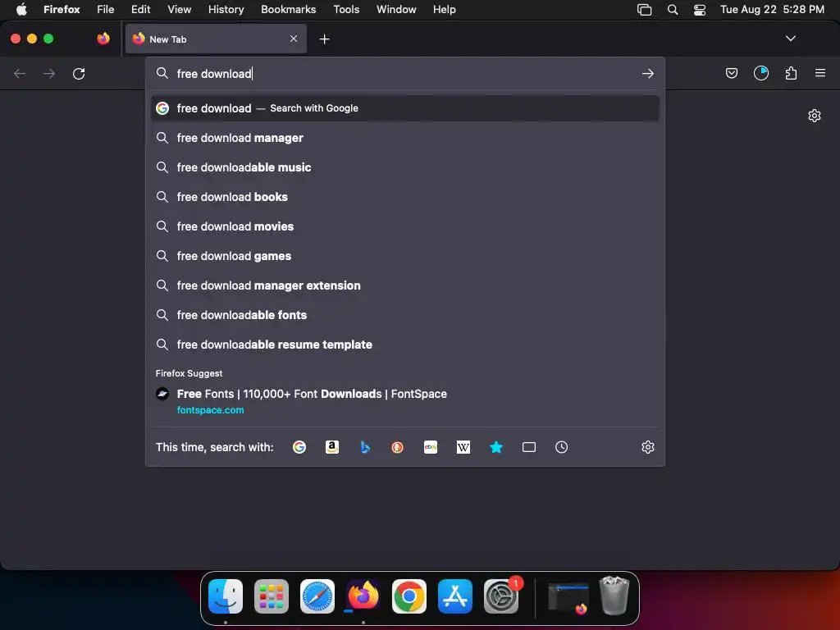Image resolution: width=840 pixels, height=630 pixels.
Task: Open Firefox View pinned tab icon
Action: [x=103, y=39]
